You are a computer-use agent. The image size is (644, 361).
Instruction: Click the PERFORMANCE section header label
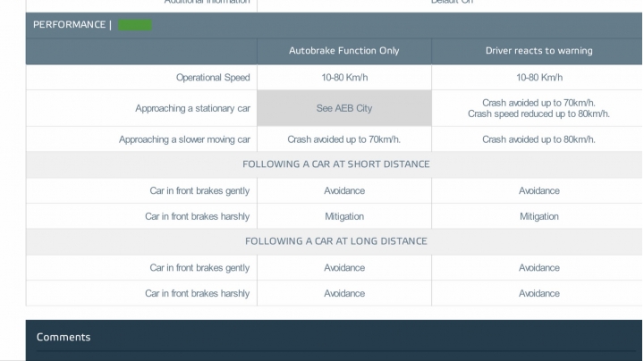point(69,25)
